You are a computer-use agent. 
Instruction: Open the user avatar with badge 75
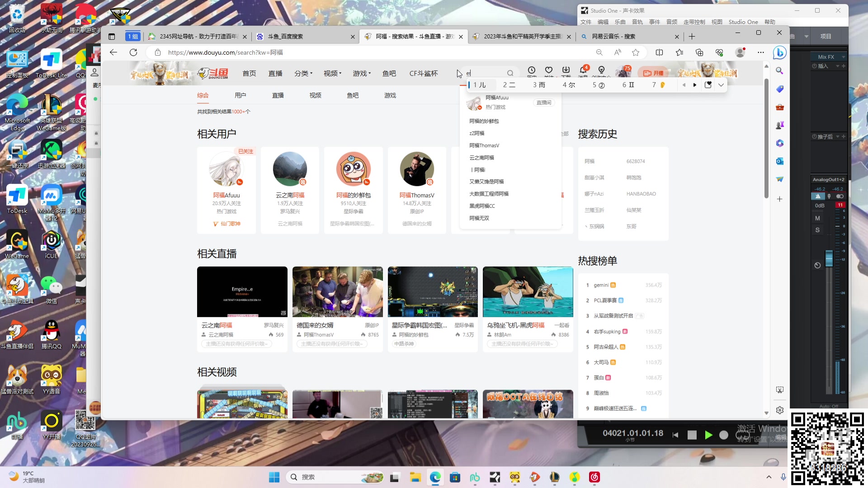coord(623,72)
